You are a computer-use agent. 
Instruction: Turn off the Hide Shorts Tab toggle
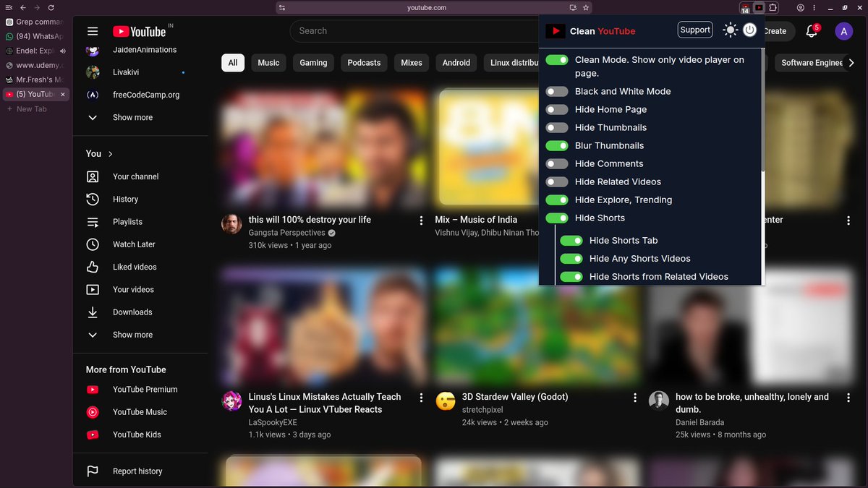click(x=571, y=240)
